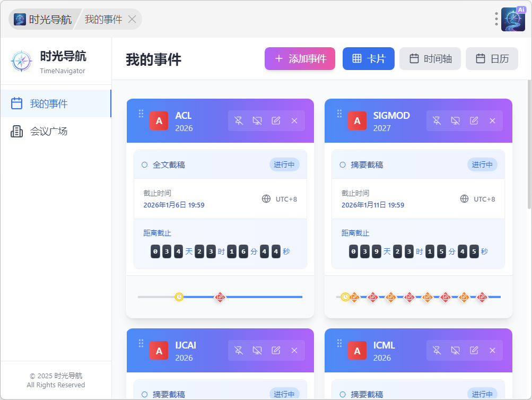Click the 时光导航 breadcrumb home
Image resolution: width=532 pixels, height=400 pixels.
click(43, 19)
